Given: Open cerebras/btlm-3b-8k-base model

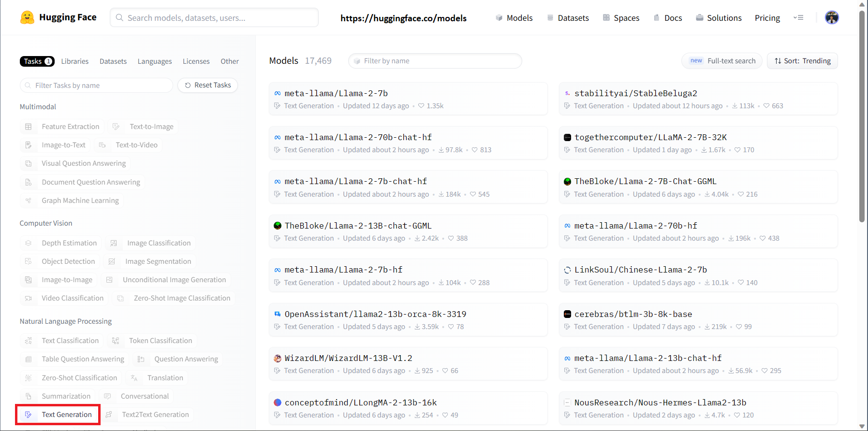Looking at the screenshot, I should 698,319.
